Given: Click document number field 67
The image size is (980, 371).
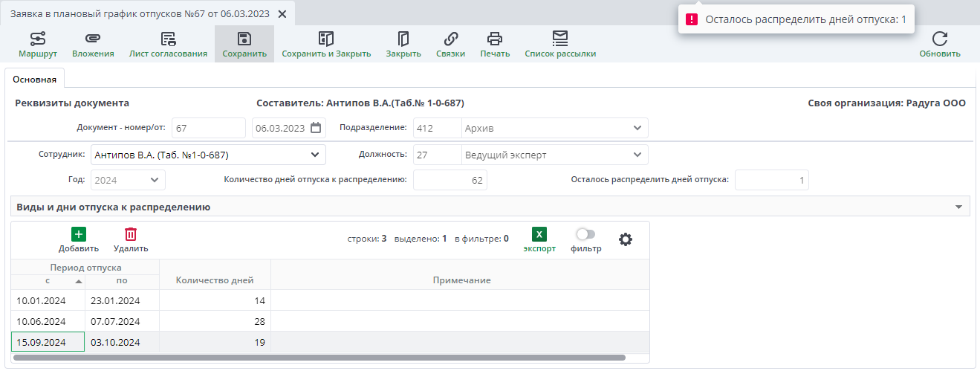Looking at the screenshot, I should [209, 128].
